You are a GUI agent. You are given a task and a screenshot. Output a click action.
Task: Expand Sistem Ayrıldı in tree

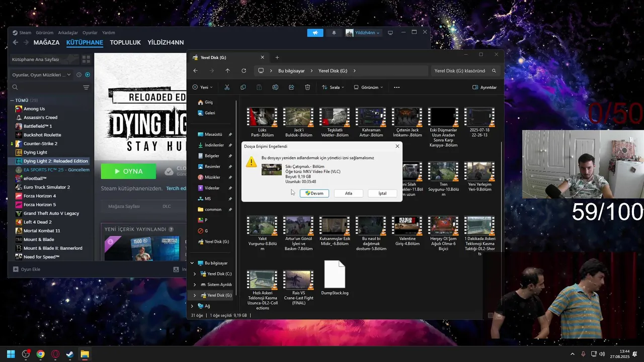[195, 285]
